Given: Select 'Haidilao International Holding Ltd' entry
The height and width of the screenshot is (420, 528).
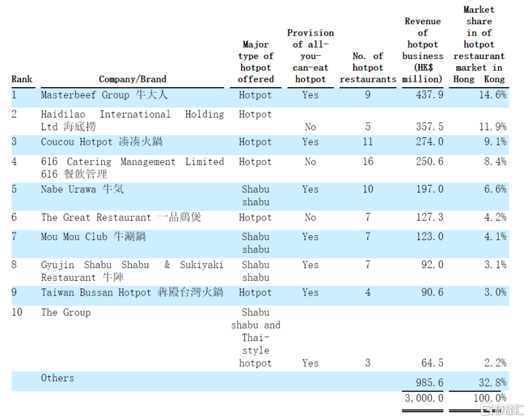Looking at the screenshot, I should coord(132,120).
